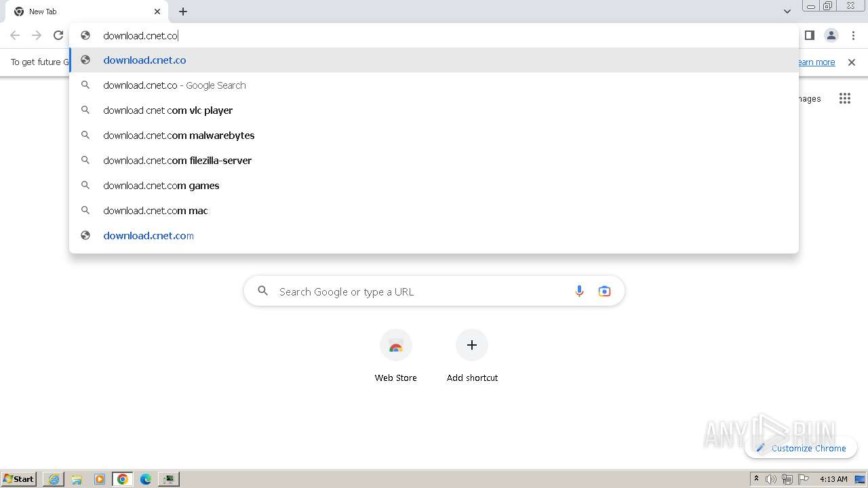868x488 pixels.
Task: Open the volume speaker tray icon
Action: tap(771, 479)
